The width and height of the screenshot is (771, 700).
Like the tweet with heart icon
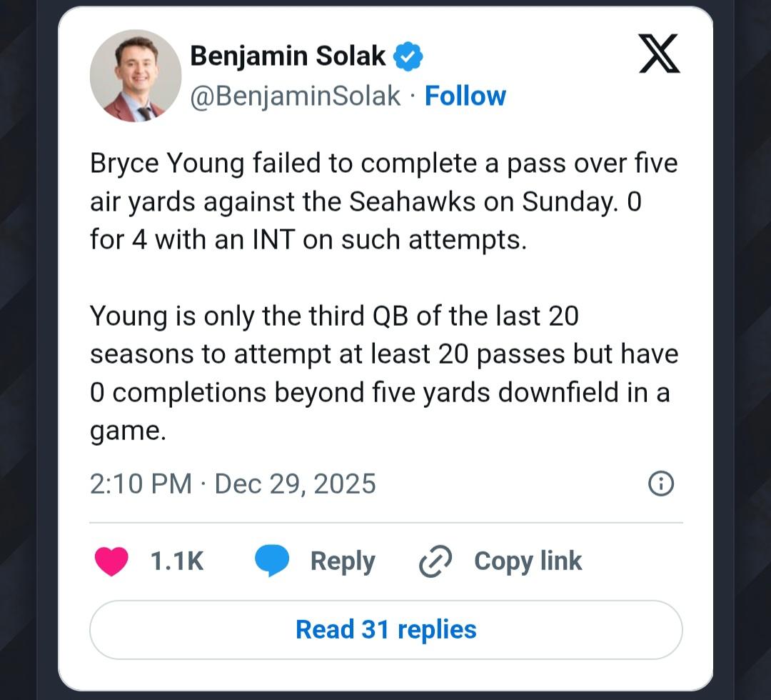pyautogui.click(x=111, y=561)
